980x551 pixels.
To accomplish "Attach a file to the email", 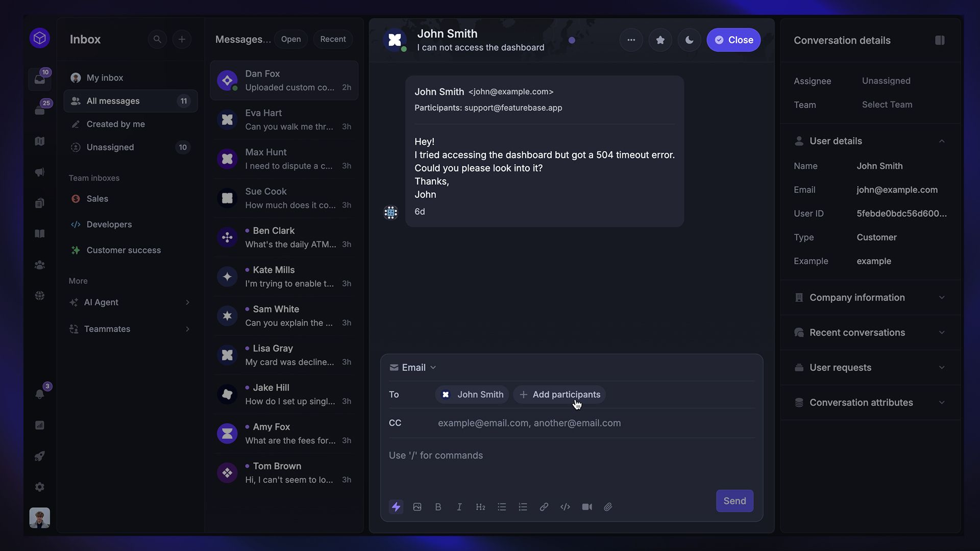I will click(607, 507).
